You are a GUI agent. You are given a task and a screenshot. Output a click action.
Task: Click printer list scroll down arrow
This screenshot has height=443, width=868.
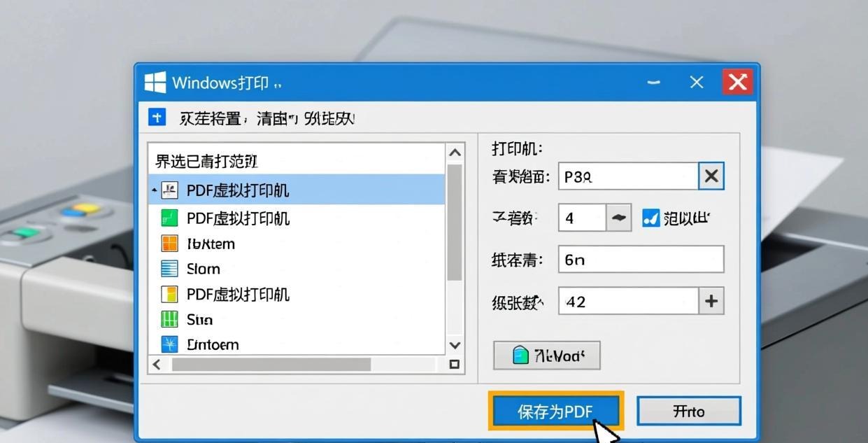(x=455, y=344)
